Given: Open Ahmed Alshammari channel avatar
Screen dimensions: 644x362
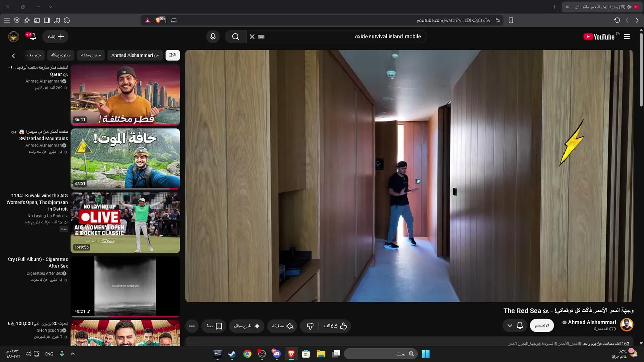Looking at the screenshot, I should 627,325.
